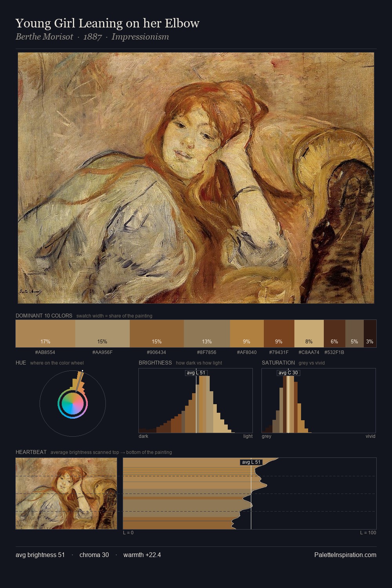The height and width of the screenshot is (588, 392).
Task: Click the HUE section heading
Action: tap(21, 363)
